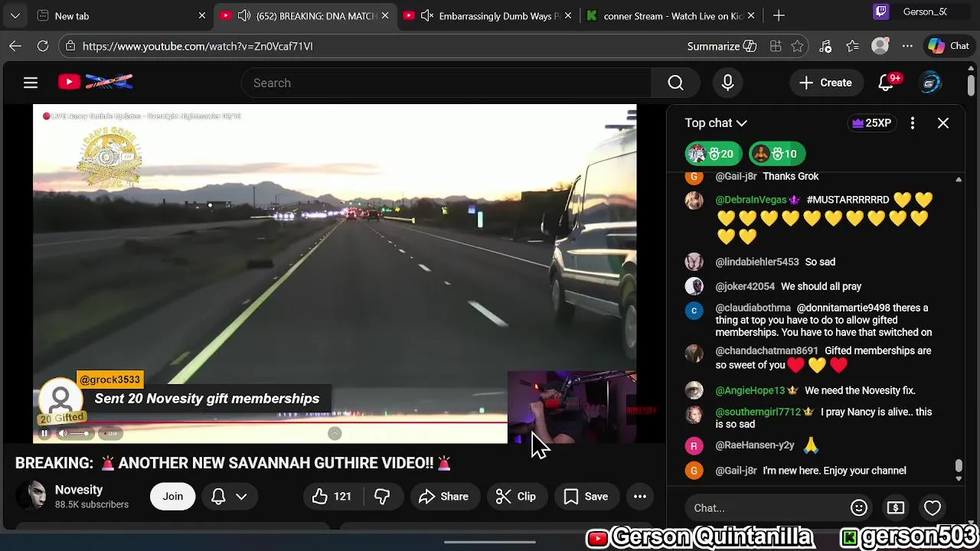Screen dimensions: 980x551
Task: Open more video actions menu
Action: coord(640,497)
